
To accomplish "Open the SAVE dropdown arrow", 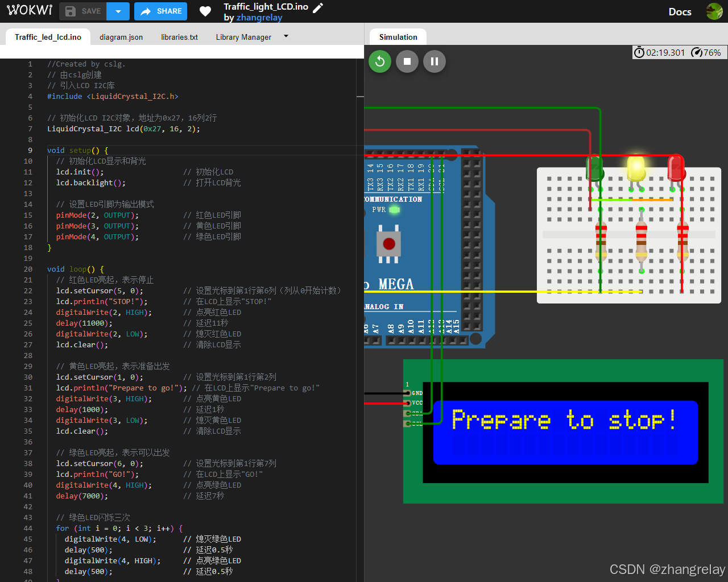I will 118,11.
